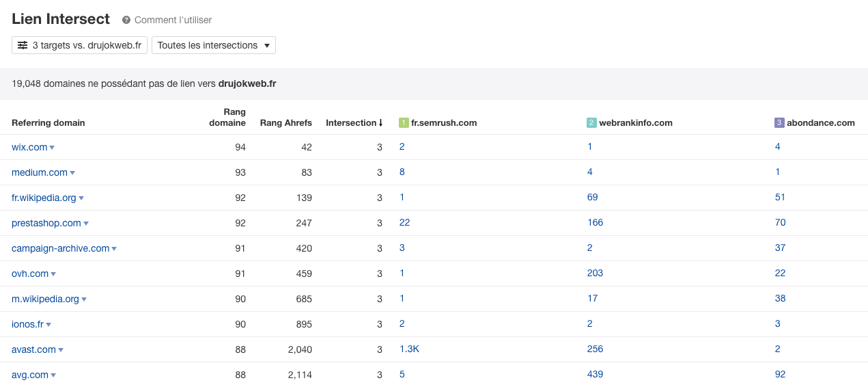Click the 3 targets vs. drujokweb.fr button
868x387 pixels.
[x=80, y=45]
